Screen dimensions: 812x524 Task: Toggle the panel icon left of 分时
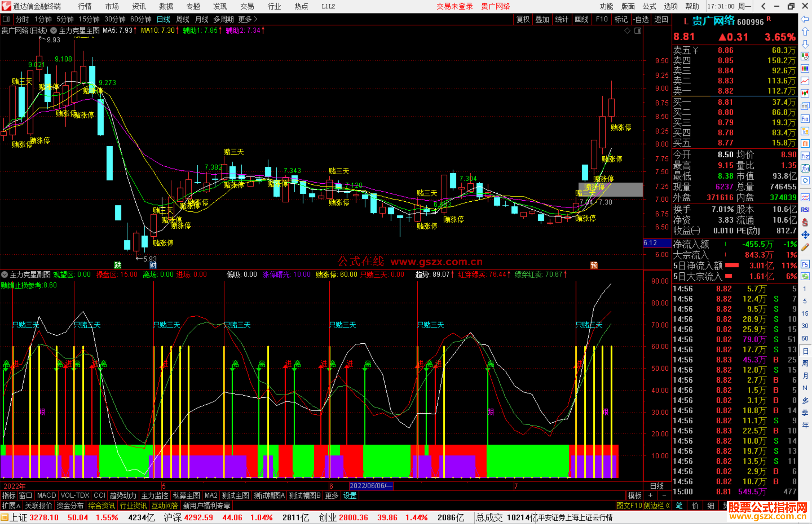pyautogui.click(x=6, y=19)
